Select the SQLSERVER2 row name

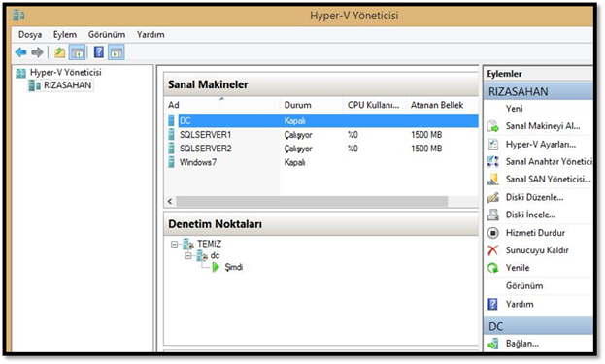205,149
